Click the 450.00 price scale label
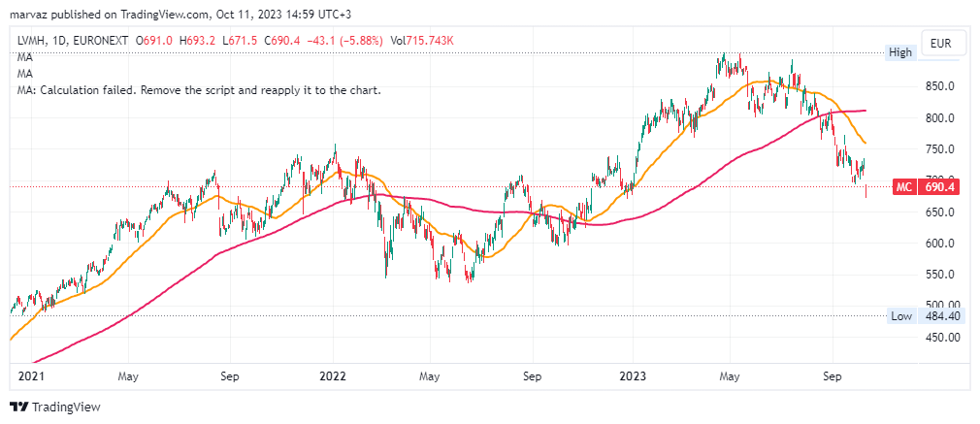This screenshot has height=424, width=980. click(x=942, y=338)
